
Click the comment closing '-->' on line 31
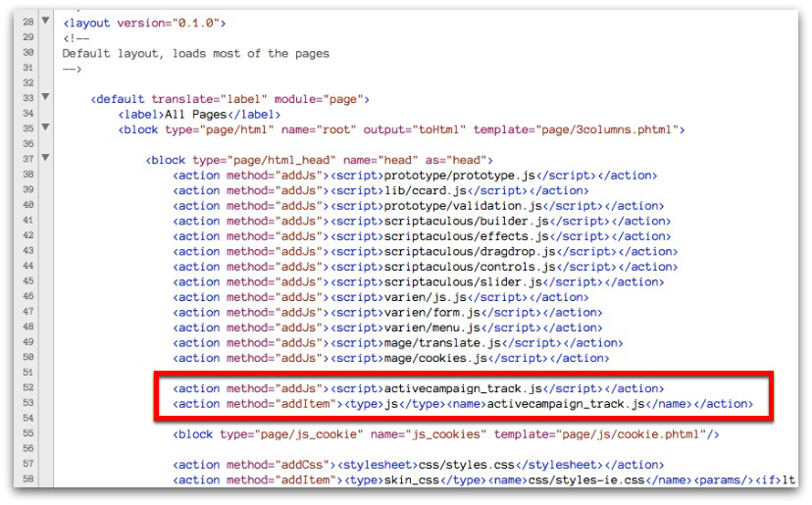point(73,69)
